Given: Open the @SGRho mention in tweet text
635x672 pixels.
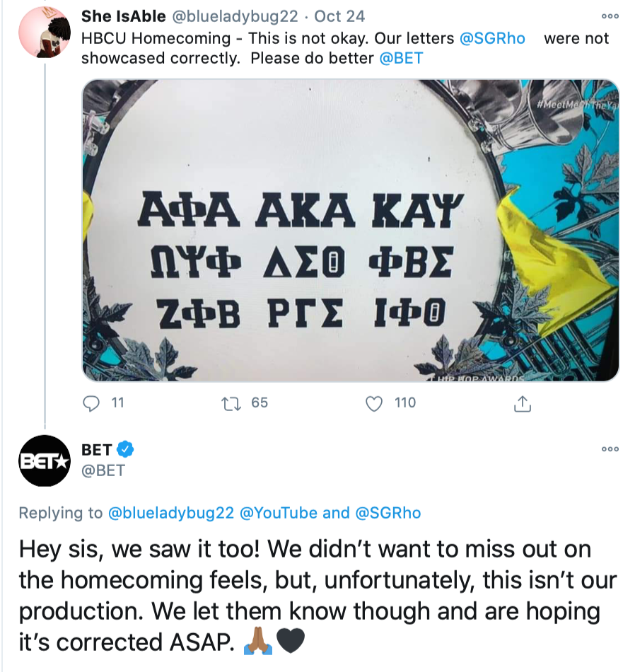Looking at the screenshot, I should [492, 38].
